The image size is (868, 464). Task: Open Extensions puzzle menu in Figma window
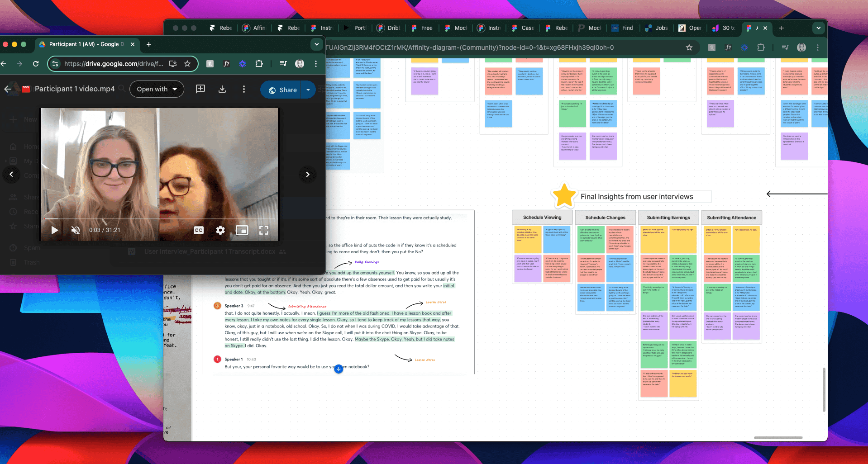761,47
